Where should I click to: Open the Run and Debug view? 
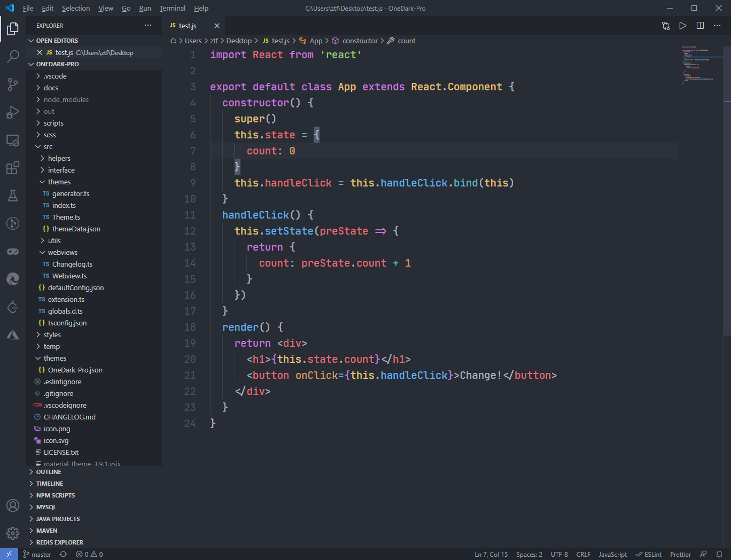pos(13,112)
